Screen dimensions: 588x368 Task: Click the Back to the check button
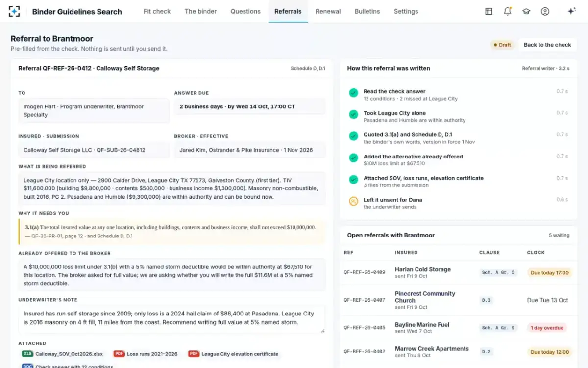point(547,45)
